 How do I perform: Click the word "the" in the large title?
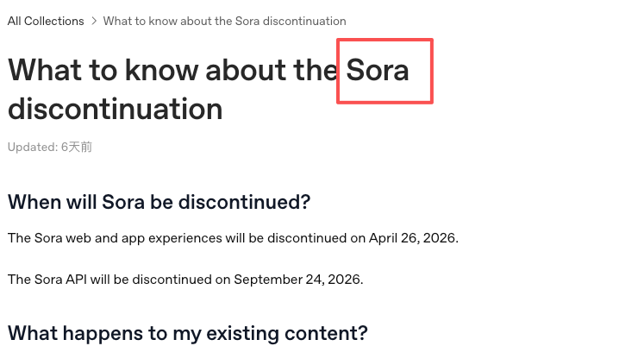(x=310, y=70)
